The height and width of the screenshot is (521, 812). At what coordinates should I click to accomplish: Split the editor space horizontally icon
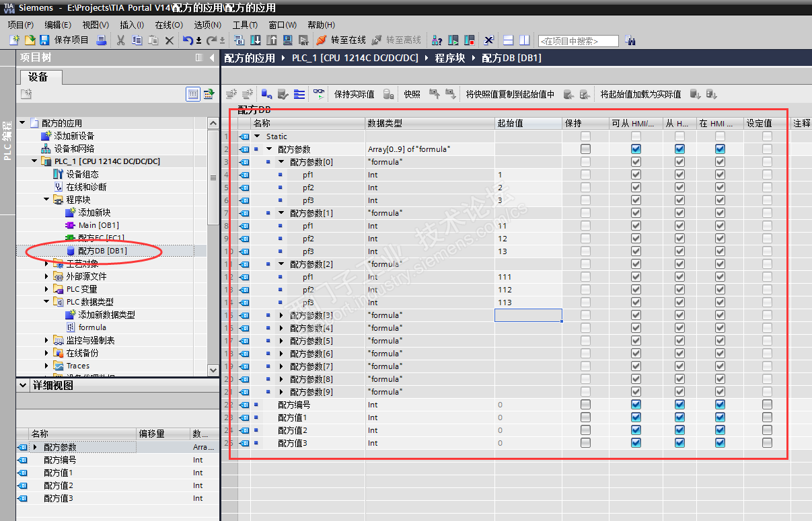509,40
